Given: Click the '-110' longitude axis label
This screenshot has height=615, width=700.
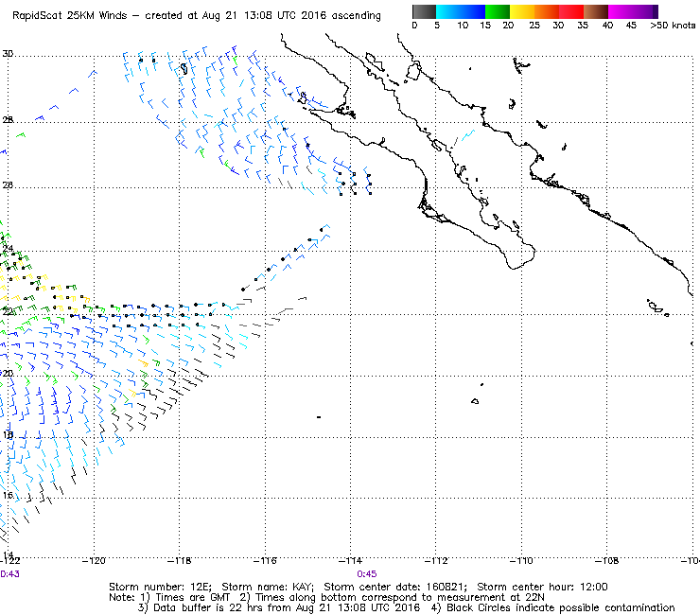Looking at the screenshot, I should 521,561.
